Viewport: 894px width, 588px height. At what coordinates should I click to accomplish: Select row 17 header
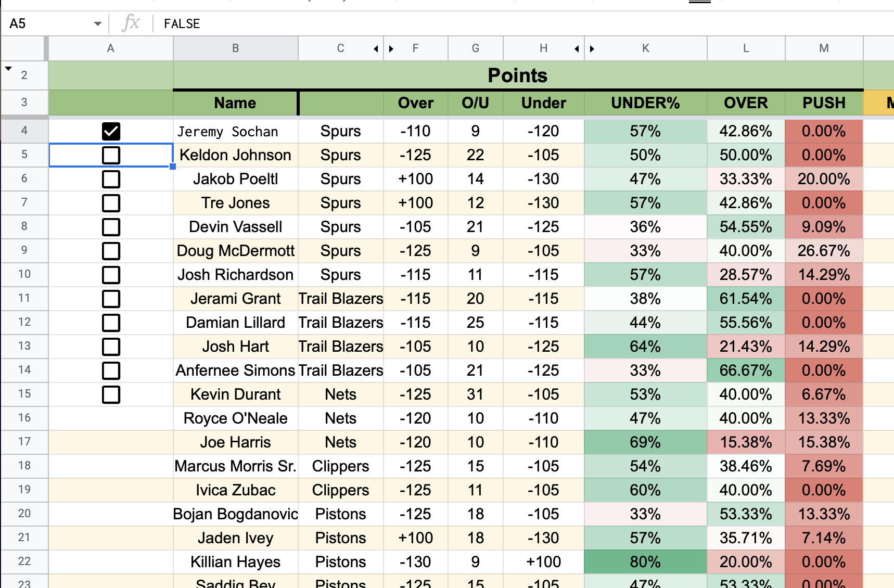(24, 442)
